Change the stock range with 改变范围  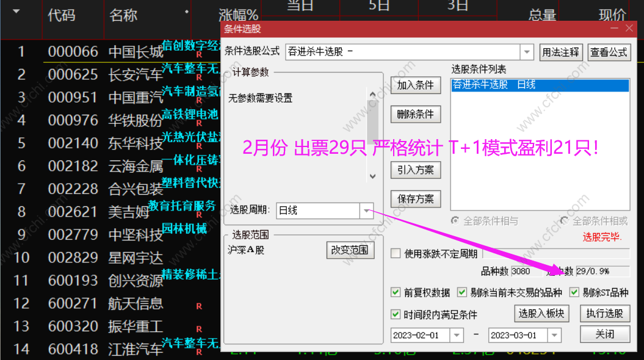(x=350, y=250)
